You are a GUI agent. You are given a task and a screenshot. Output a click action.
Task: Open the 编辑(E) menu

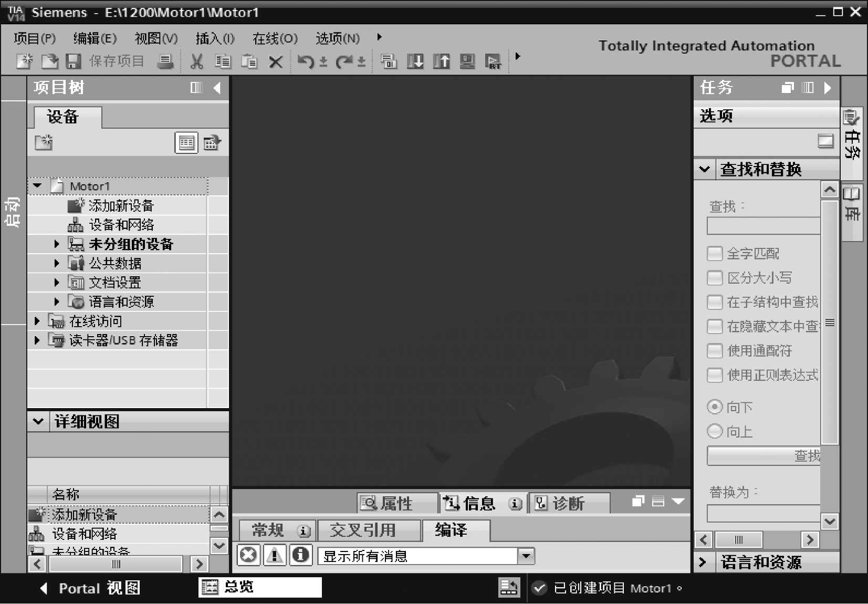pyautogui.click(x=95, y=38)
